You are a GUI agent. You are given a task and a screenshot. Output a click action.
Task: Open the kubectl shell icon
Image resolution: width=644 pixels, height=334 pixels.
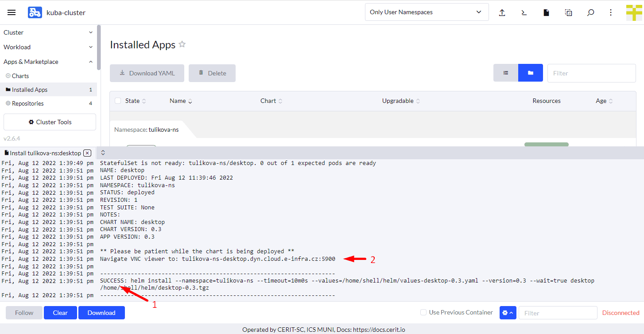tap(524, 12)
